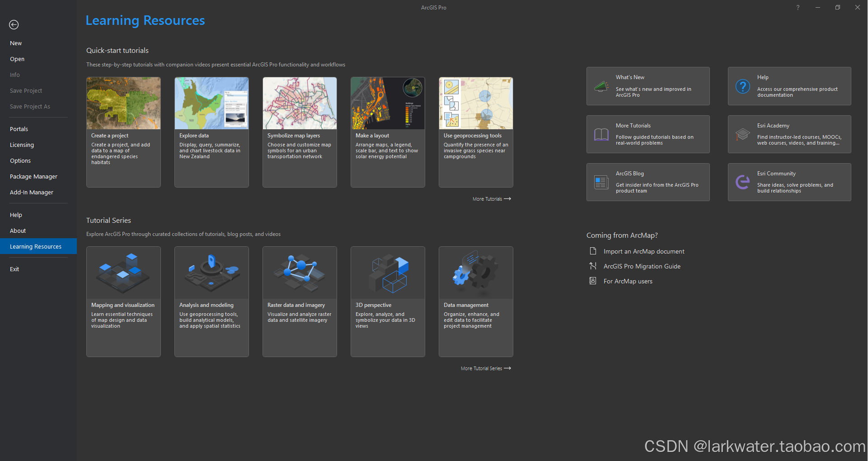Select Learning Resources sidebar tab
The width and height of the screenshot is (868, 461).
tap(38, 246)
